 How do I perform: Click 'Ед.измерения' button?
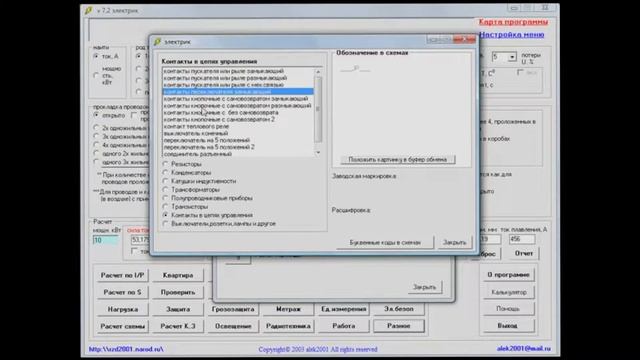(343, 309)
